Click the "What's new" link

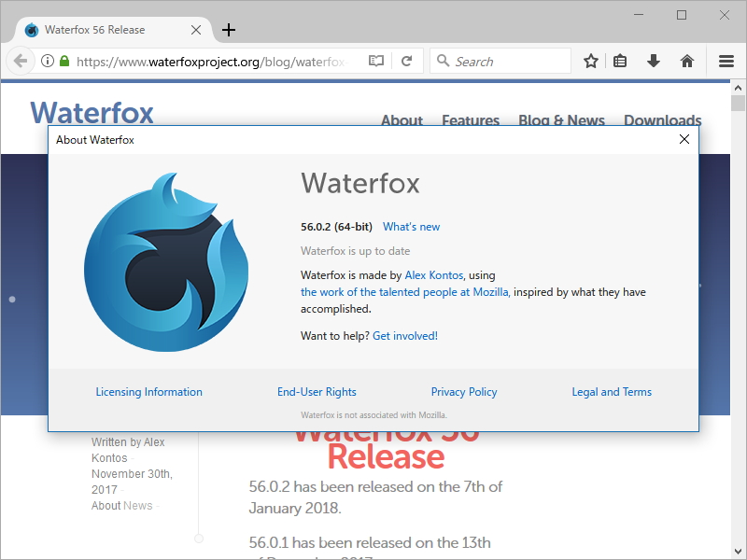[411, 226]
